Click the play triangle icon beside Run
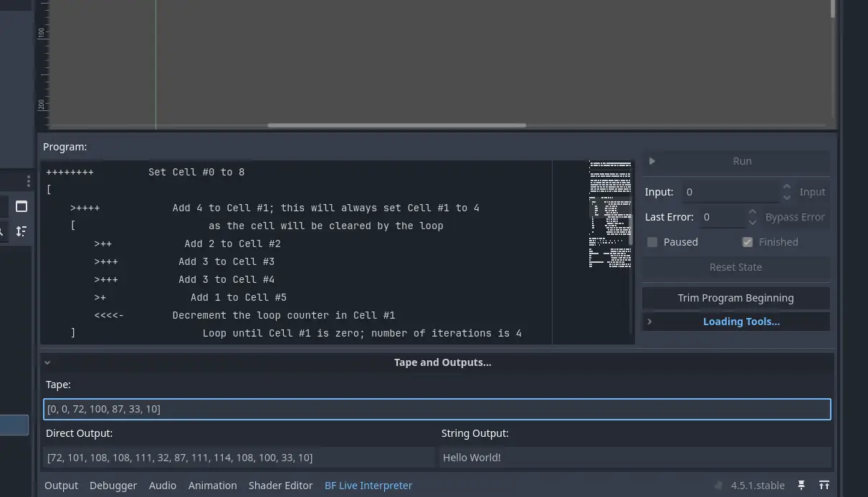Screen dimensions: 868x497 [x=652, y=161]
